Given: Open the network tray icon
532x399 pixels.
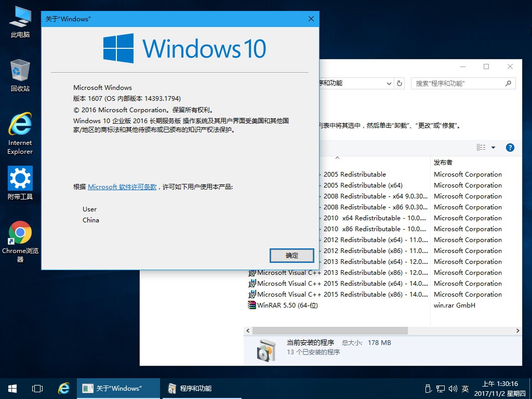Looking at the screenshot, I should coord(441,389).
